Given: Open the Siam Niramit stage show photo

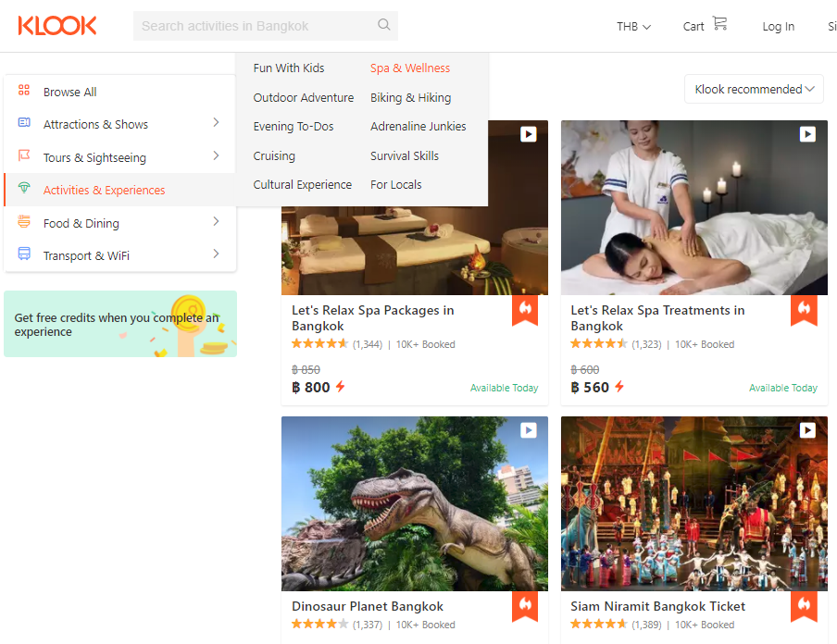Looking at the screenshot, I should [693, 503].
